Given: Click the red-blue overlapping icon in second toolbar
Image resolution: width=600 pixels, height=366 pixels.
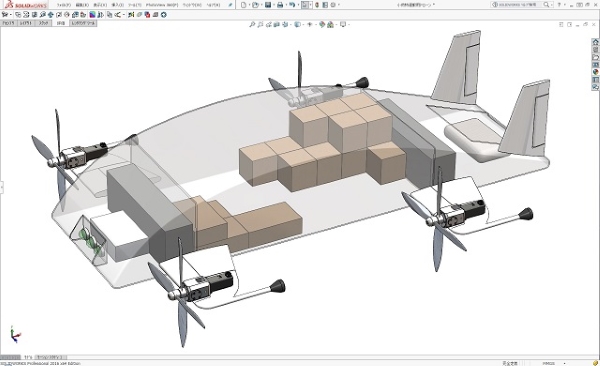Looking at the screenshot, I should click(x=147, y=15).
